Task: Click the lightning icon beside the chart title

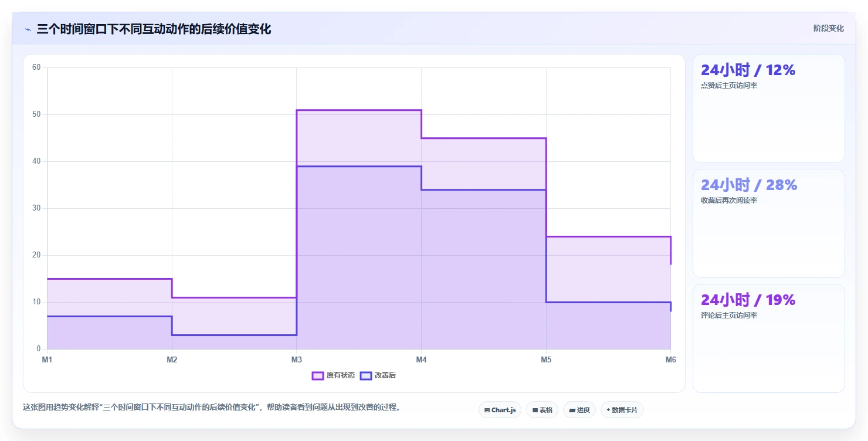Action: pos(28,29)
